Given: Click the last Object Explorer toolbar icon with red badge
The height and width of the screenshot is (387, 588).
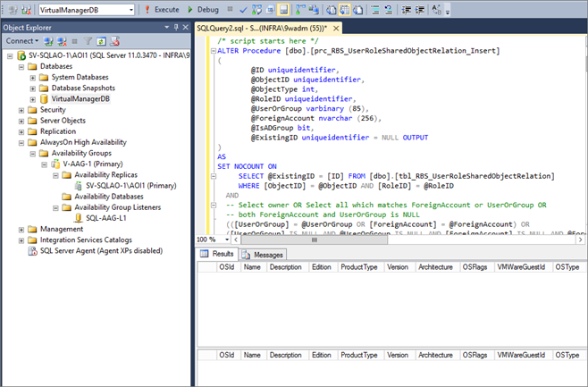Looking at the screenshot, I should click(114, 41).
